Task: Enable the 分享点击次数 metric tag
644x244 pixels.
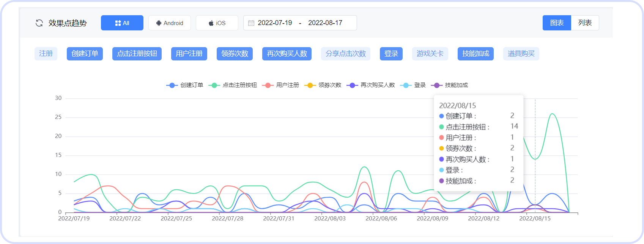Action: coord(346,54)
